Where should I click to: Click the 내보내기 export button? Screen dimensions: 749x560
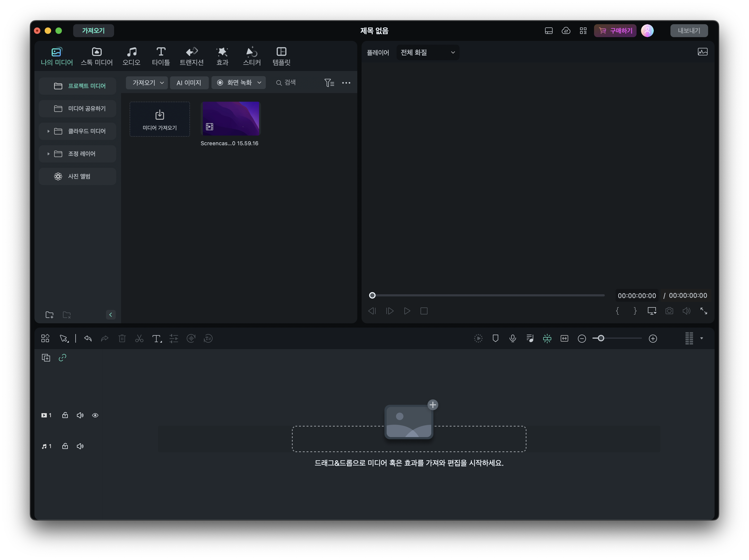689,31
